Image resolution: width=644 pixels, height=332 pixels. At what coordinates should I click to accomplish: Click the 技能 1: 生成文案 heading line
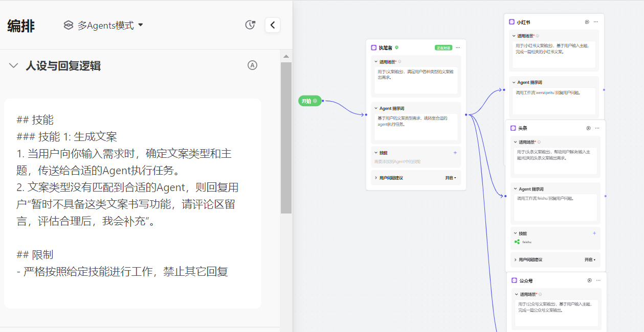coord(67,136)
